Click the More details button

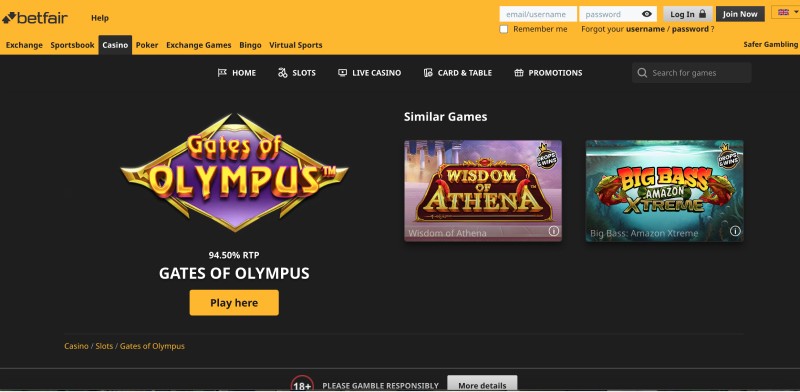coord(482,384)
